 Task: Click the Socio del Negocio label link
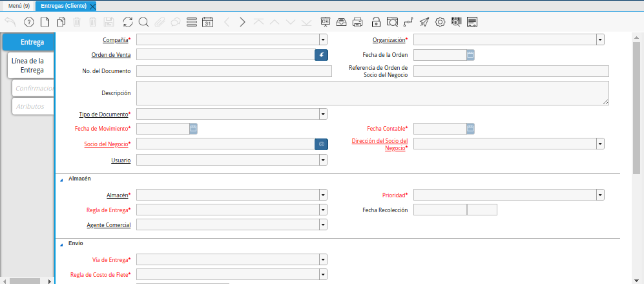[106, 144]
